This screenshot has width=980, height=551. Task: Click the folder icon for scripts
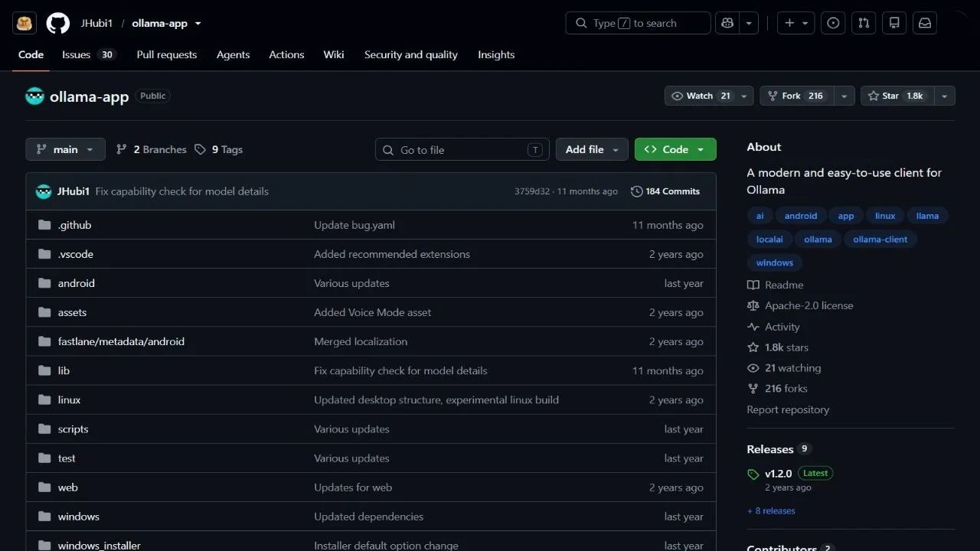coord(44,429)
